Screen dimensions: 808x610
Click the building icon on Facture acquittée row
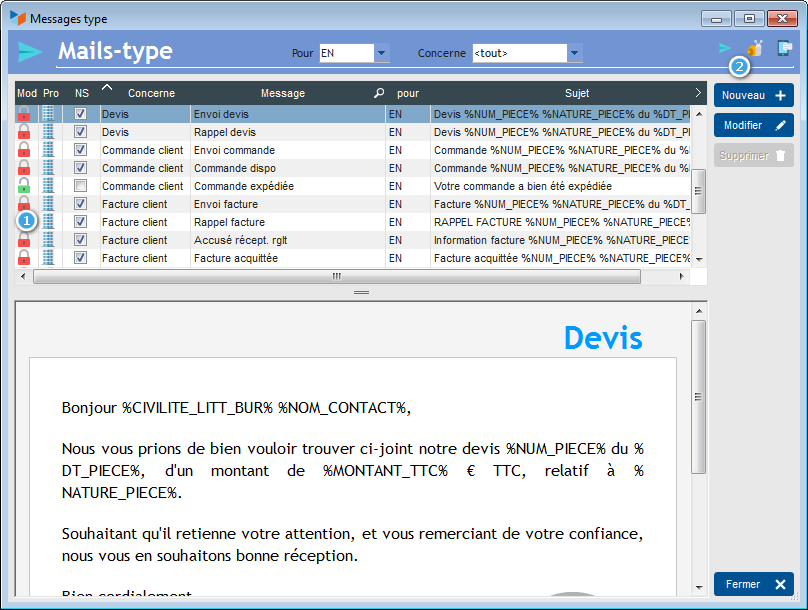tap(49, 258)
